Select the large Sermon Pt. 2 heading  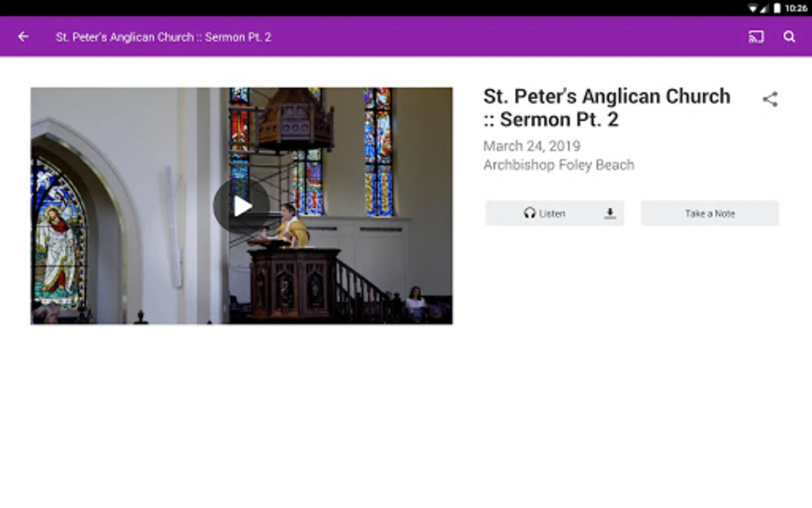coord(607,108)
